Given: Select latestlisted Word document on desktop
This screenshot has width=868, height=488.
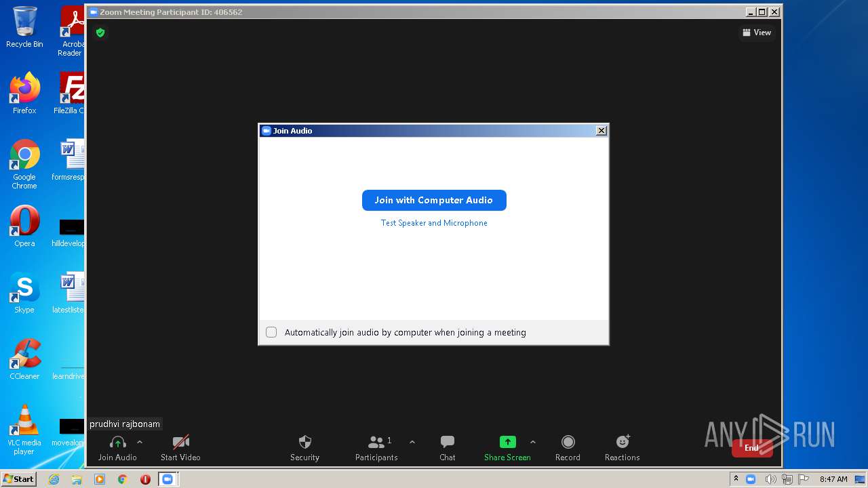Looking at the screenshot, I should (x=69, y=293).
